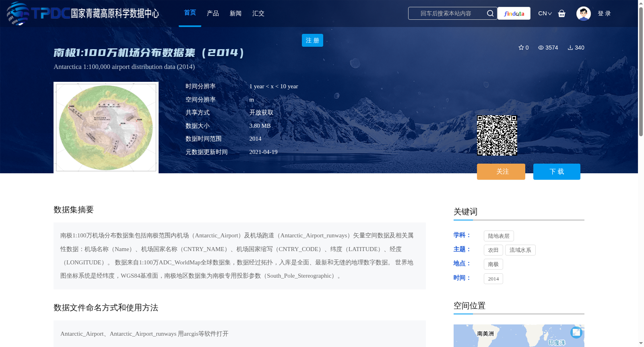Select the 陆地表层 keyword tag

coord(499,236)
